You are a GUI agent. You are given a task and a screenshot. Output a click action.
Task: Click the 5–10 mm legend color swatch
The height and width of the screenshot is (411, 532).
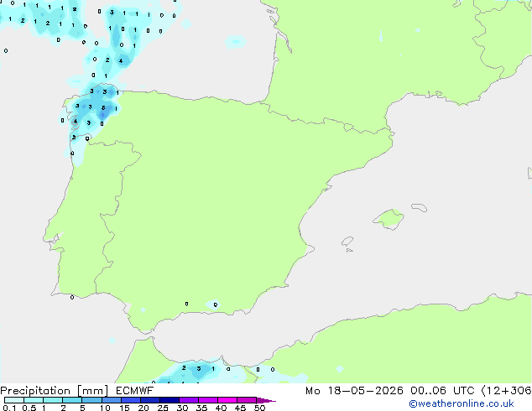(x=91, y=400)
